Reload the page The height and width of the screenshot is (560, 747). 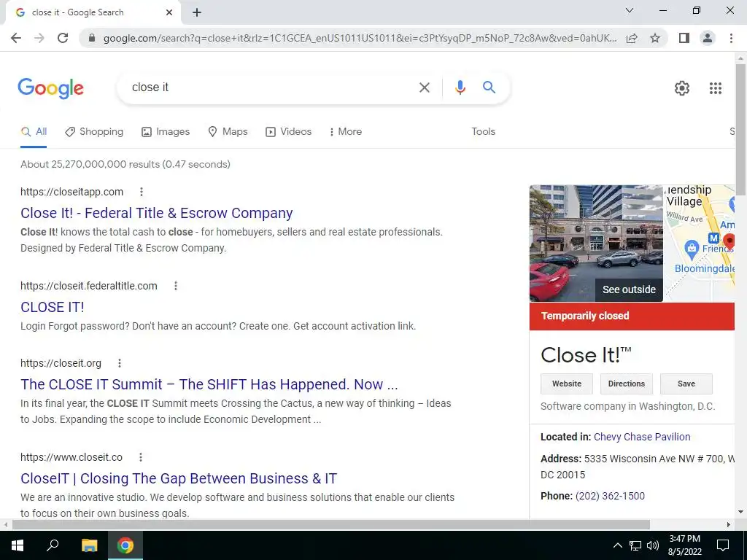point(63,38)
